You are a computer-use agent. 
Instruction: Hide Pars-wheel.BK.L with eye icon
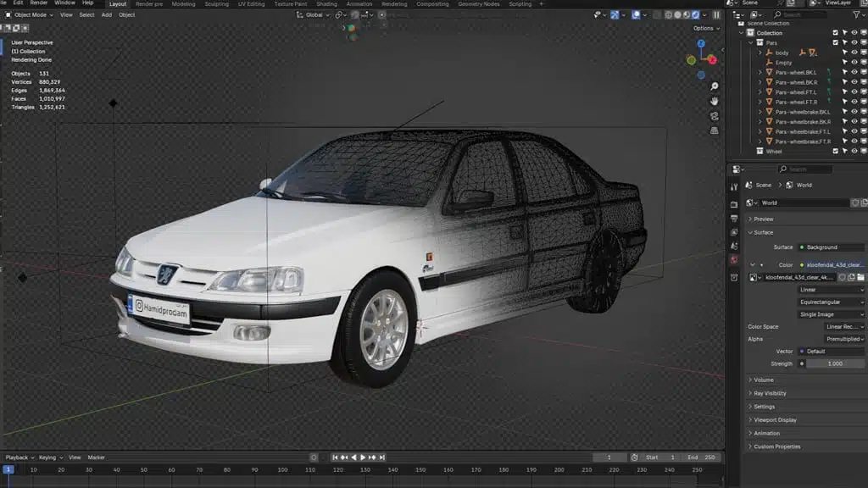tap(854, 73)
